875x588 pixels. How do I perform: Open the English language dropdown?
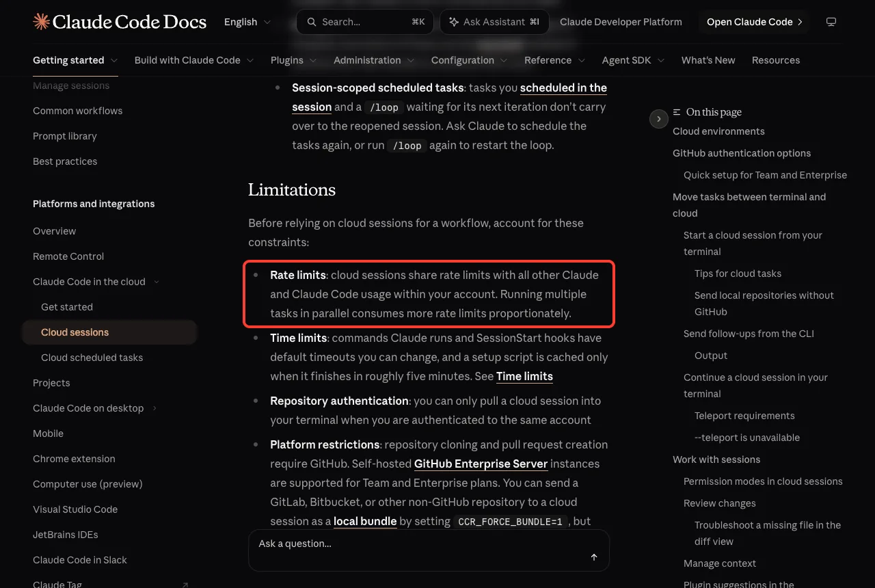click(247, 22)
